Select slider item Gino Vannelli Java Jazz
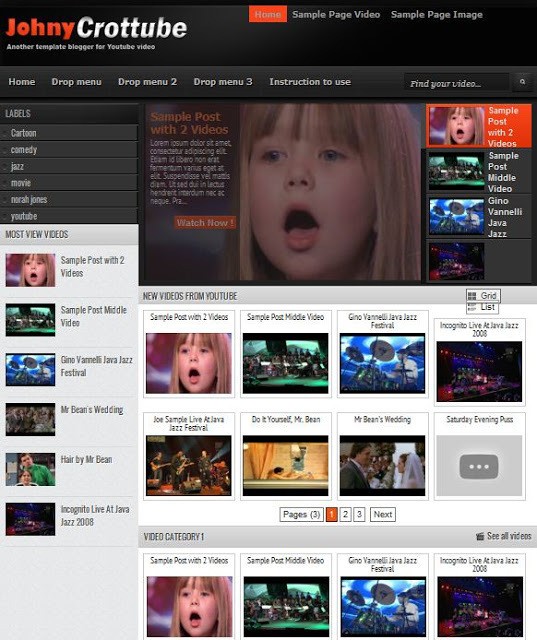537x640 pixels. [479, 216]
